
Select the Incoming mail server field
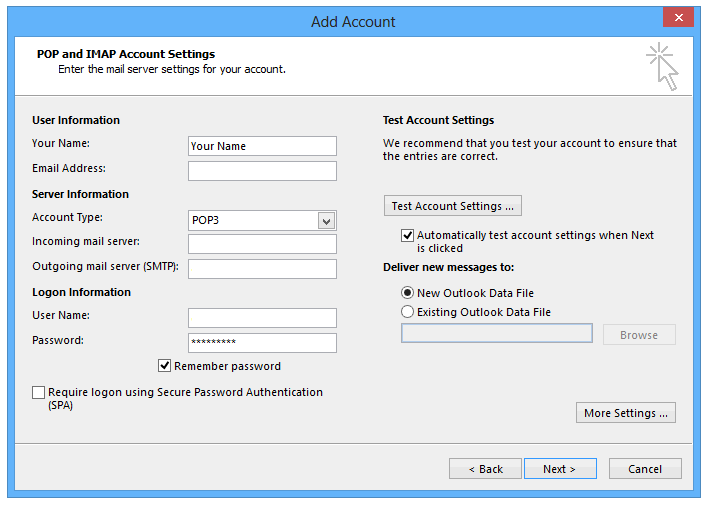(262, 244)
